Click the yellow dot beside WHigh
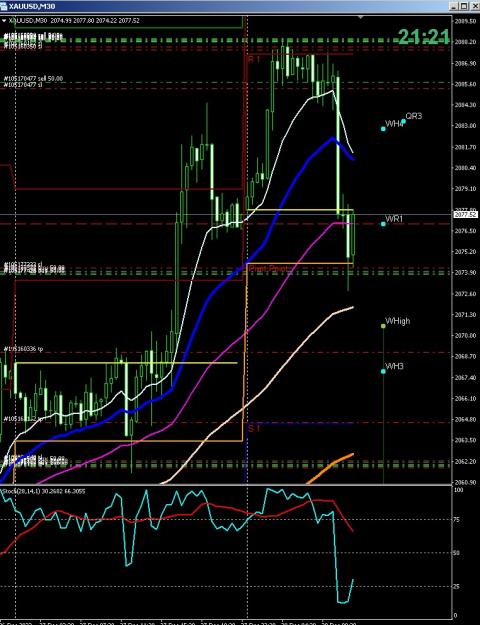 [x=383, y=326]
